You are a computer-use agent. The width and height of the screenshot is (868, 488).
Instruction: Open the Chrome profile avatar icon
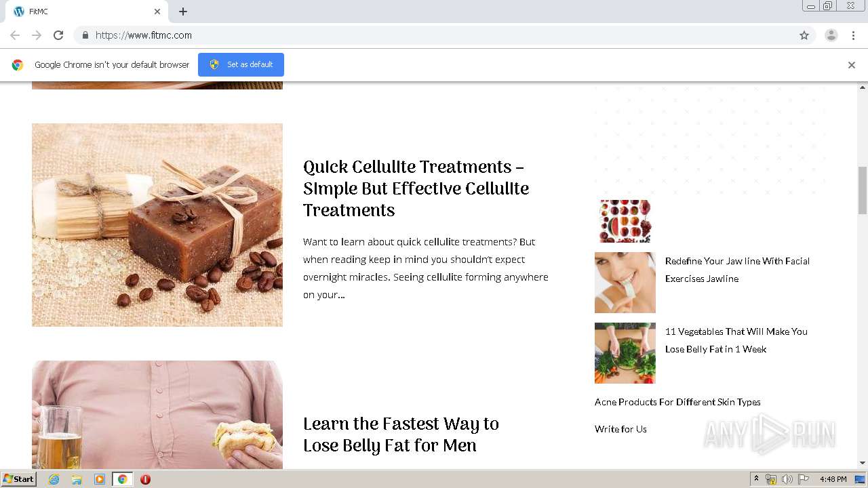coord(831,35)
